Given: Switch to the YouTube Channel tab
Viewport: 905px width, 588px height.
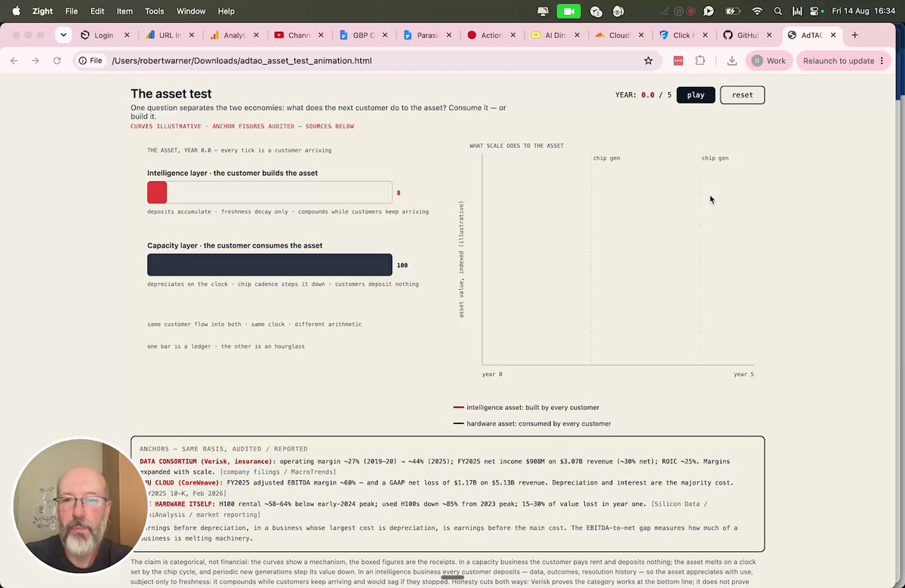Looking at the screenshot, I should [x=300, y=35].
